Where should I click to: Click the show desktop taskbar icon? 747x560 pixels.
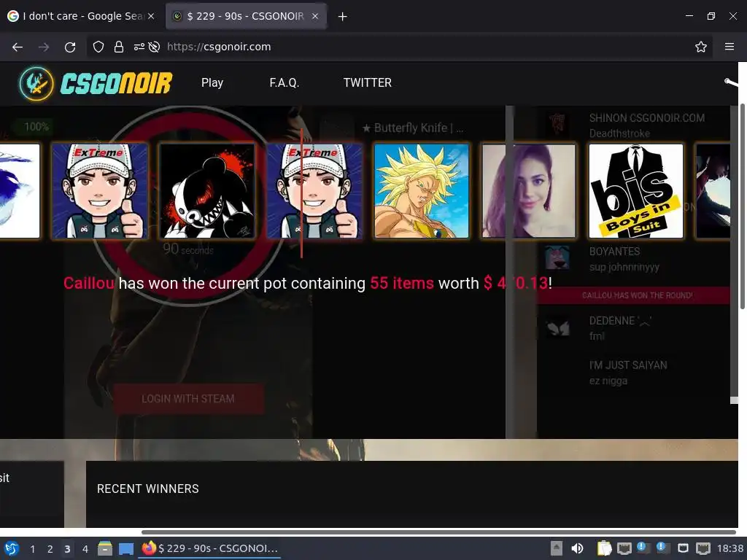[126, 549]
